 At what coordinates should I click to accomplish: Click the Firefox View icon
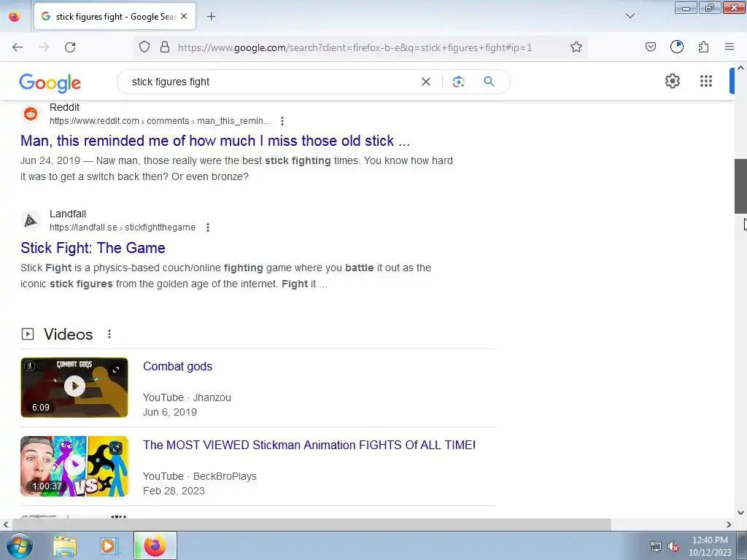click(x=15, y=17)
